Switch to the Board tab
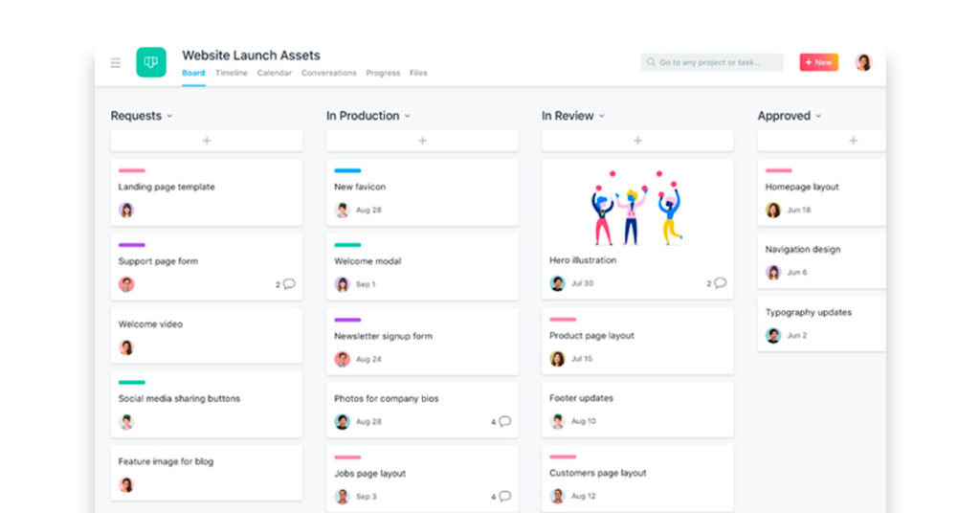The width and height of the screenshot is (980, 513). coord(193,73)
